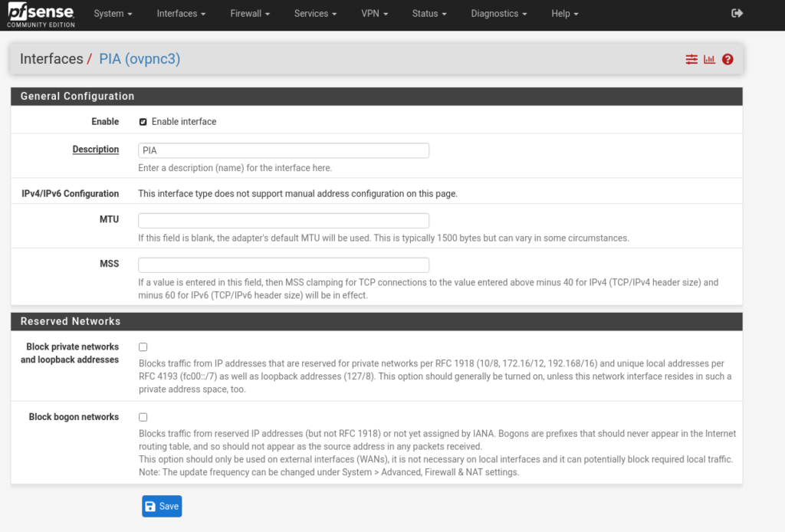
Task: Open the VPN menu
Action: tap(374, 14)
